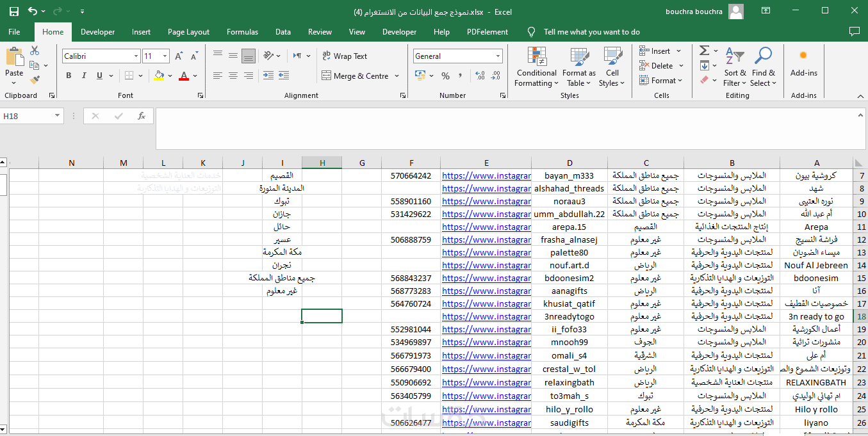
Task: Click Increase Decimal icon
Action: [x=480, y=76]
